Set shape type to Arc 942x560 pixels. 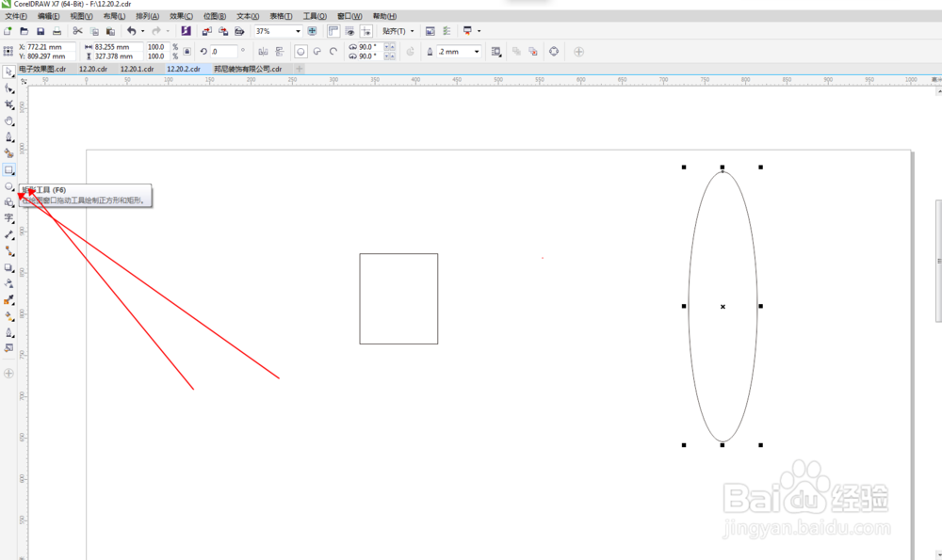[x=333, y=52]
